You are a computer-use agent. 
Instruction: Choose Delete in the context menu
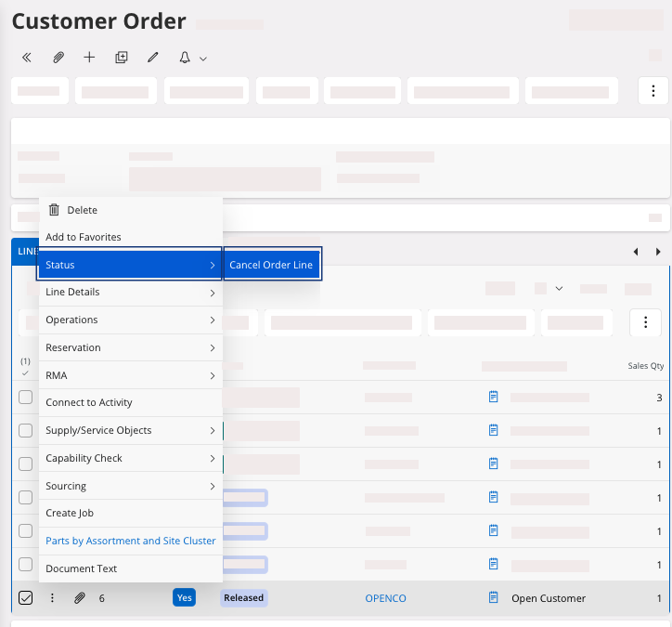pyautogui.click(x=82, y=210)
